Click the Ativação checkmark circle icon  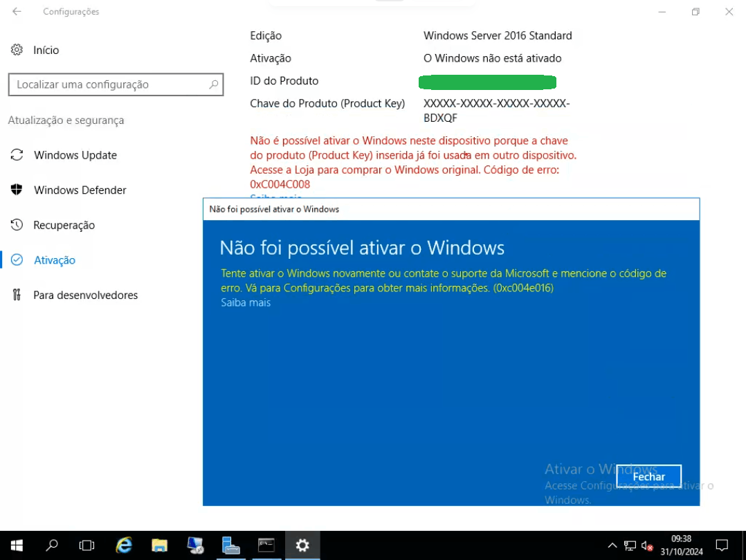point(17,260)
